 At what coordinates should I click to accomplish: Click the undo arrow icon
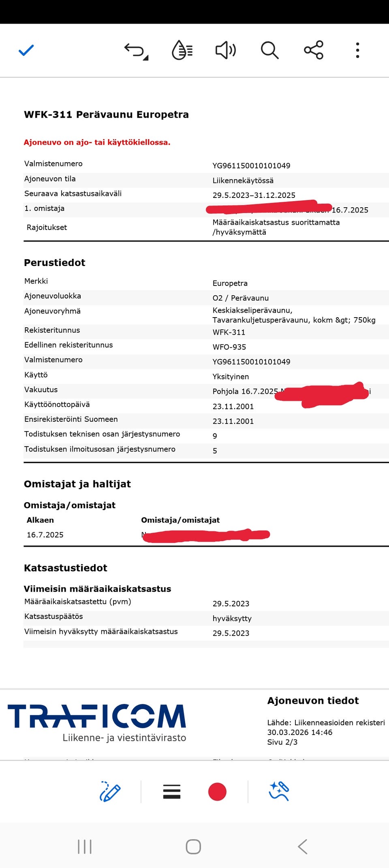click(x=136, y=51)
